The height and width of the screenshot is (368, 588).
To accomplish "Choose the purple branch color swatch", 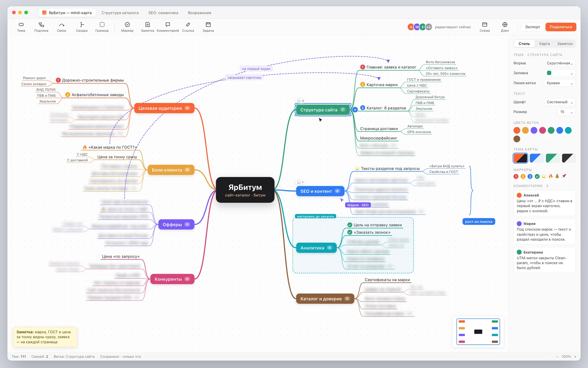I will point(534,130).
